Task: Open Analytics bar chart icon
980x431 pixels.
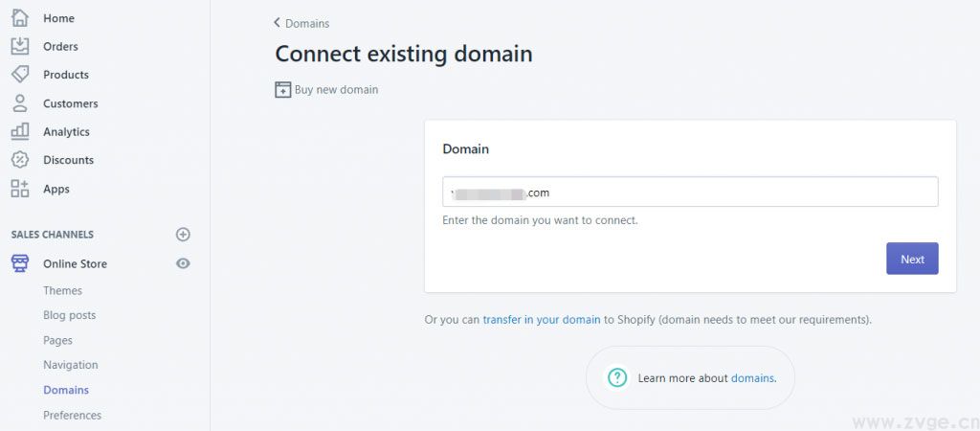Action: coord(20,131)
